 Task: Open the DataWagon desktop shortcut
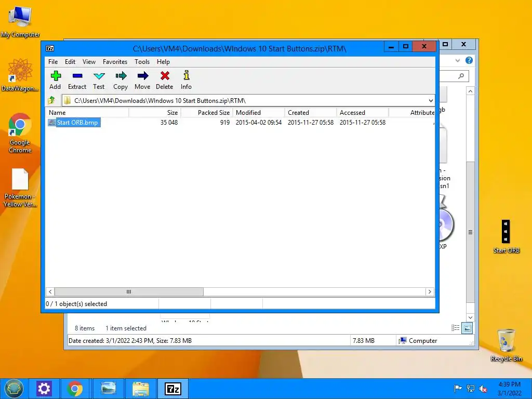20,75
